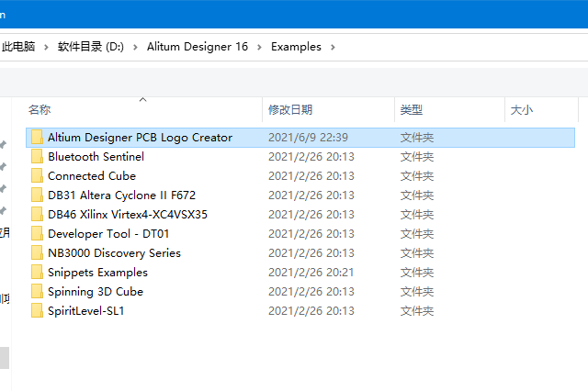
Task: Select the DB46 Xilinx Virtex4-XC4VSX35 folder icon
Action: pyautogui.click(x=37, y=215)
